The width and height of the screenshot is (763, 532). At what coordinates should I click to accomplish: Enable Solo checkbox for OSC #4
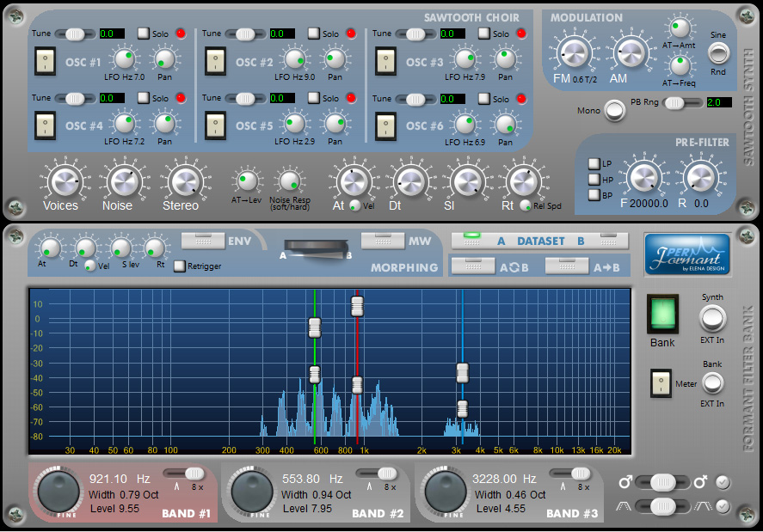tap(143, 98)
